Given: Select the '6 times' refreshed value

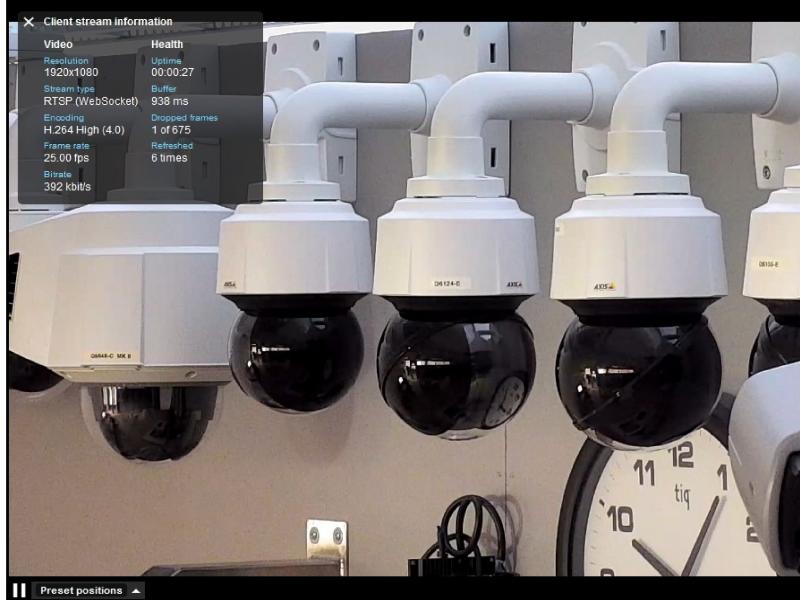Looking at the screenshot, I should 169,158.
